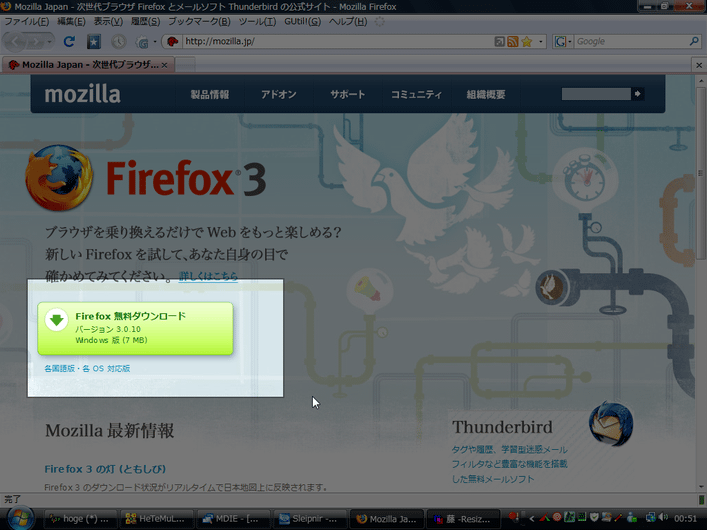Open the 編集(E) menu
The width and height of the screenshot is (707, 530).
coord(71,21)
